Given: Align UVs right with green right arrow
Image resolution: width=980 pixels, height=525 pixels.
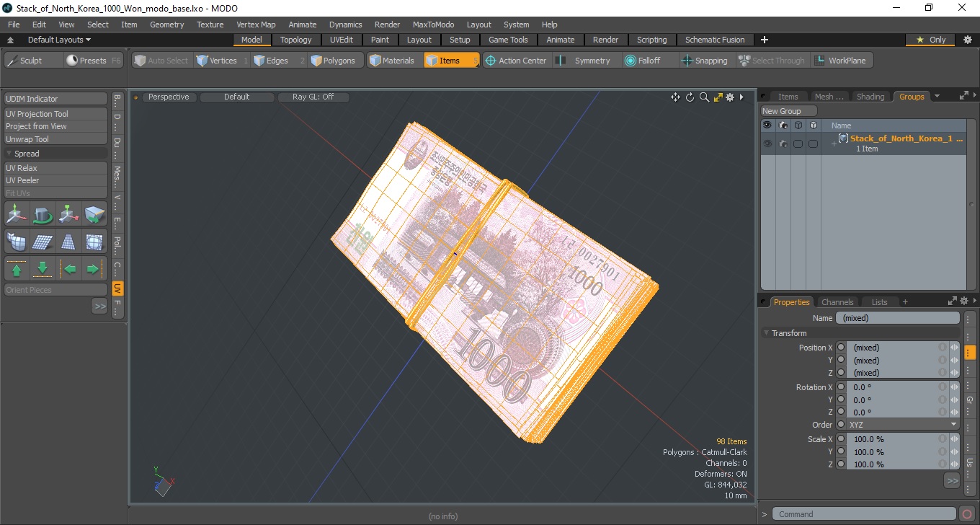Looking at the screenshot, I should coord(94,269).
